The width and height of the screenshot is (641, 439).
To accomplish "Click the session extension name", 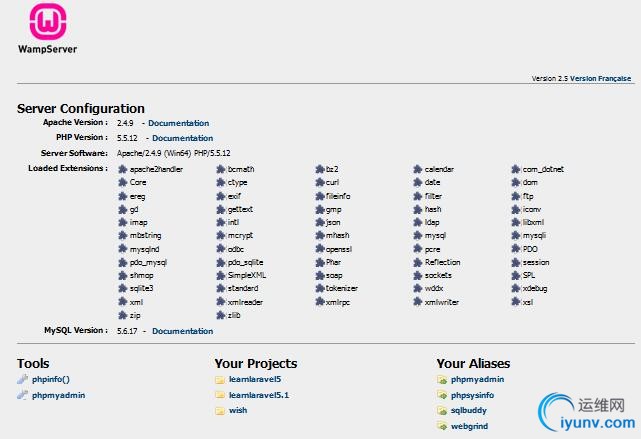I will pos(536,262).
